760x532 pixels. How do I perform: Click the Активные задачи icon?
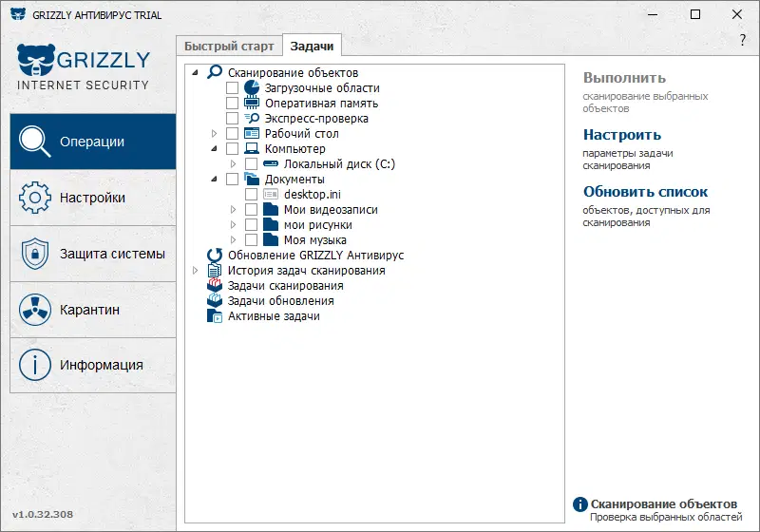pyautogui.click(x=215, y=315)
